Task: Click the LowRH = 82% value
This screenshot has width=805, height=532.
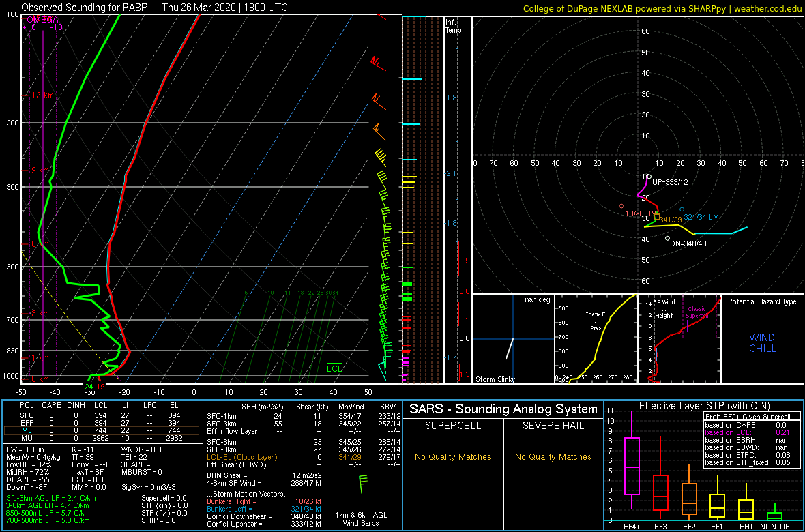Action: coord(28,464)
